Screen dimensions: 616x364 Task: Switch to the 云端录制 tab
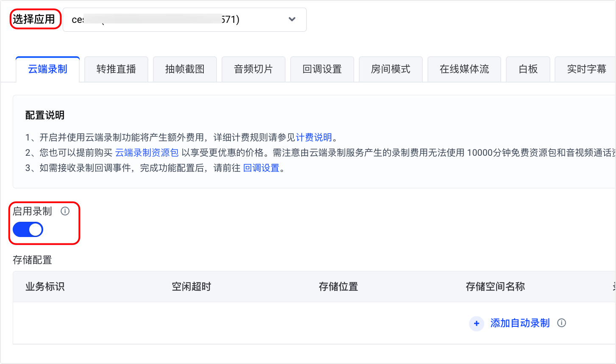point(47,69)
